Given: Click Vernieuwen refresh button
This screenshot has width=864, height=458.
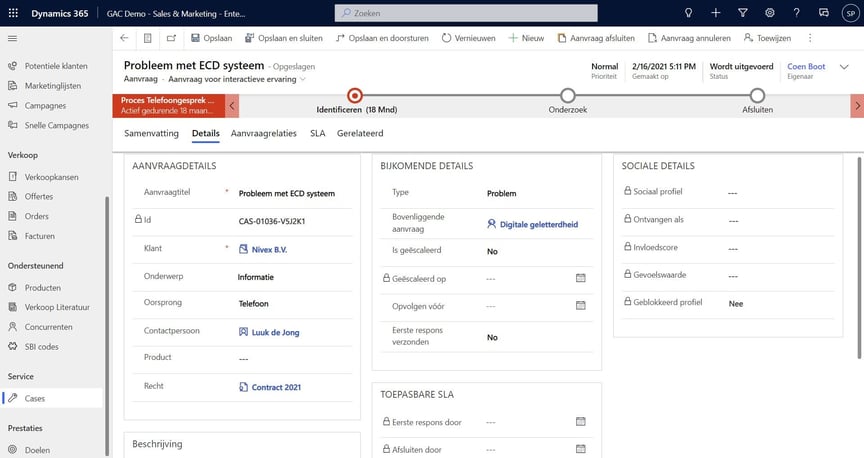Looking at the screenshot, I should tap(468, 38).
